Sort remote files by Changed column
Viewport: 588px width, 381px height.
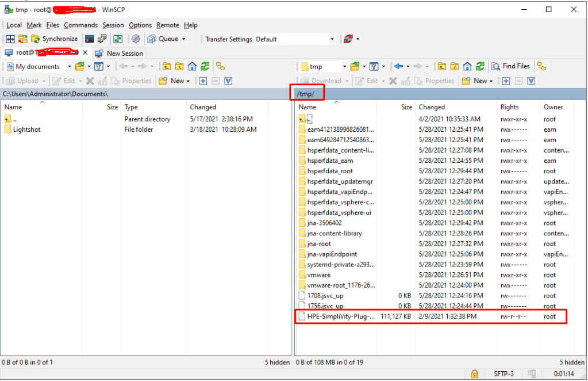click(x=432, y=107)
